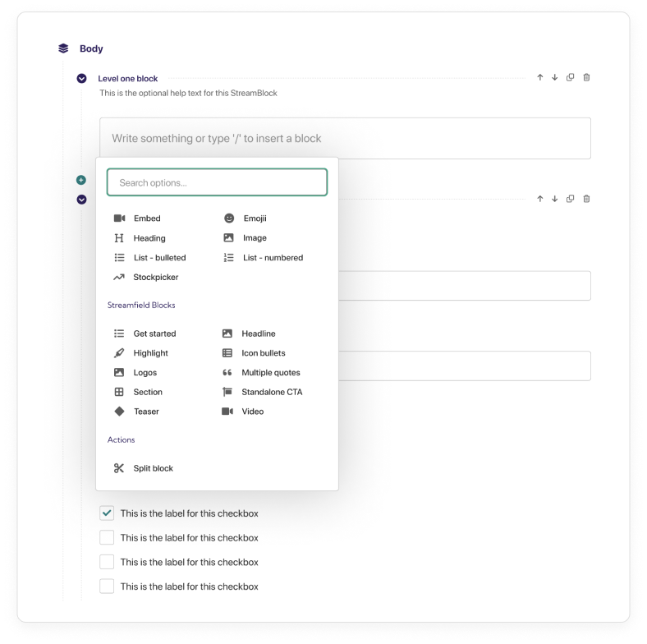Click the green plus add-block button

(x=81, y=180)
